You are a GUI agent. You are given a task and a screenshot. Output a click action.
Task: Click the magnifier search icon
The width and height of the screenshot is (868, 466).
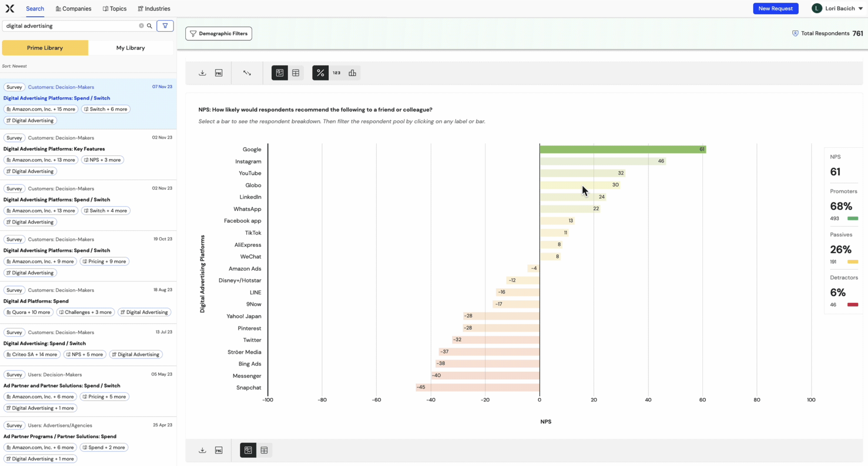tap(150, 26)
